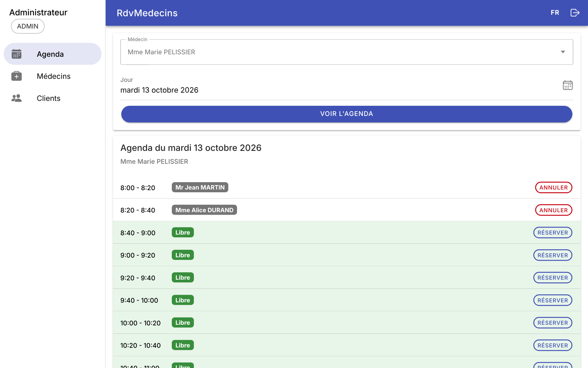Click the RdvMedecins app title
The width and height of the screenshot is (588, 368).
coord(147,13)
